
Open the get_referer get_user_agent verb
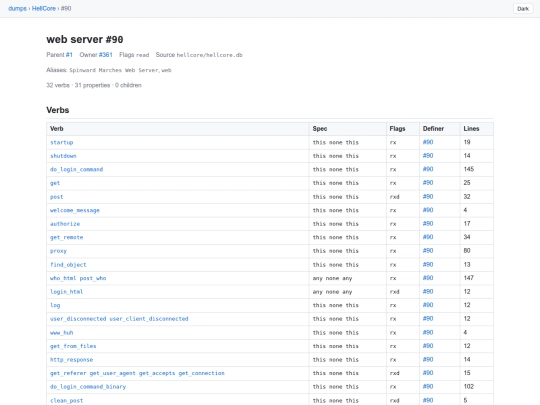[x=137, y=373]
